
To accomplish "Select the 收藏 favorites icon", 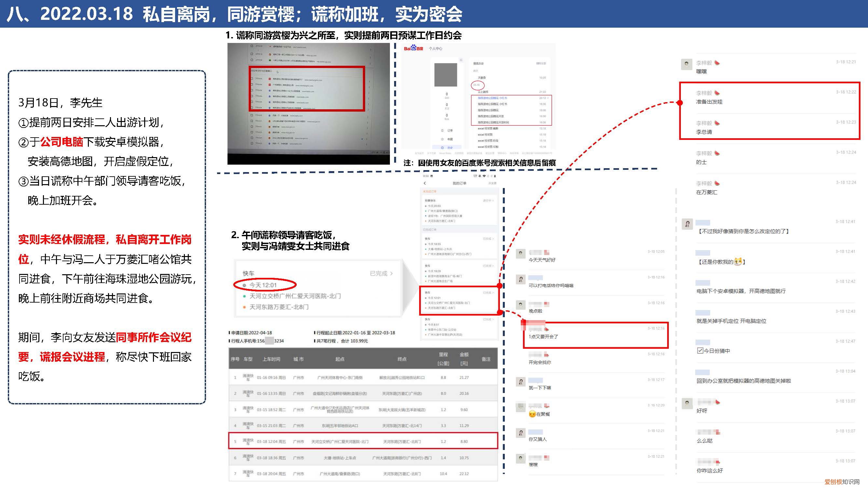I will (443, 139).
